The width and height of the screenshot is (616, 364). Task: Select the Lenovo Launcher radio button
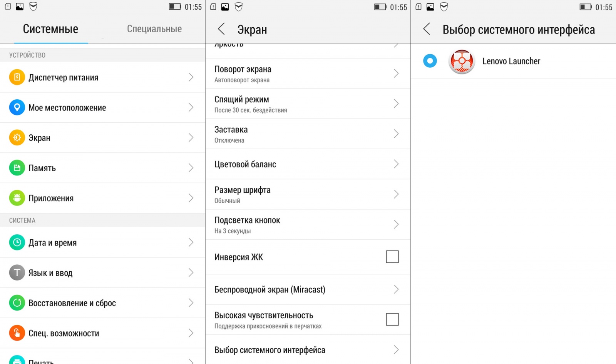(x=430, y=61)
